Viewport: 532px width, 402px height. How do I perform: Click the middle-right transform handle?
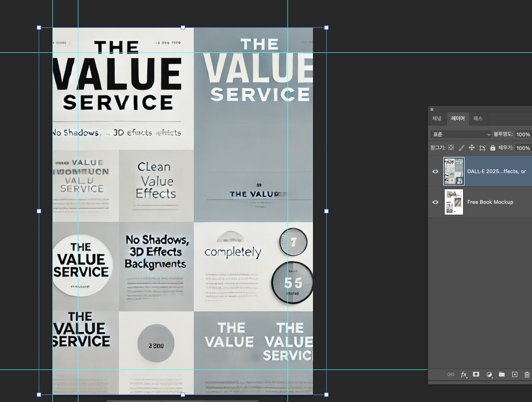(x=326, y=211)
